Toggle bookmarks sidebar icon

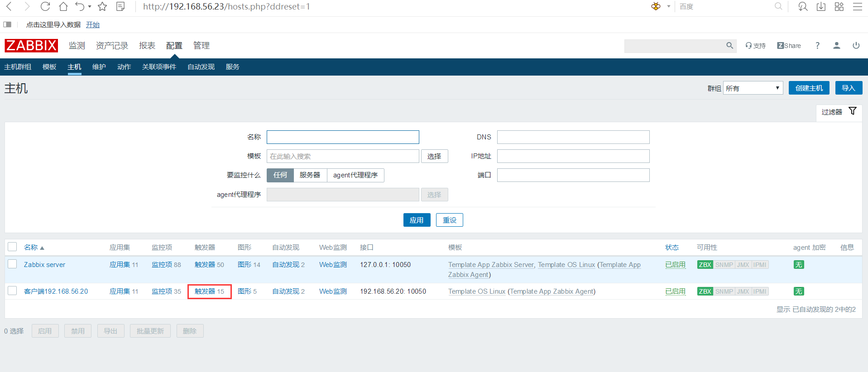point(7,24)
